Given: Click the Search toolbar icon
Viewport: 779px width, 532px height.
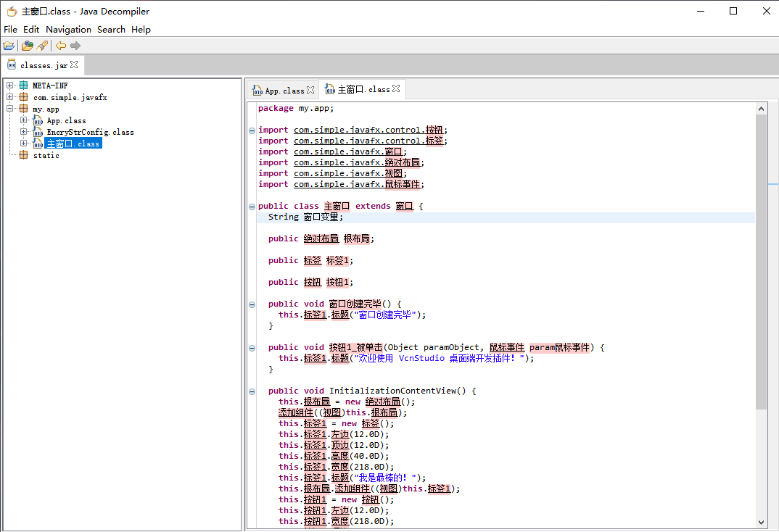Looking at the screenshot, I should point(42,46).
